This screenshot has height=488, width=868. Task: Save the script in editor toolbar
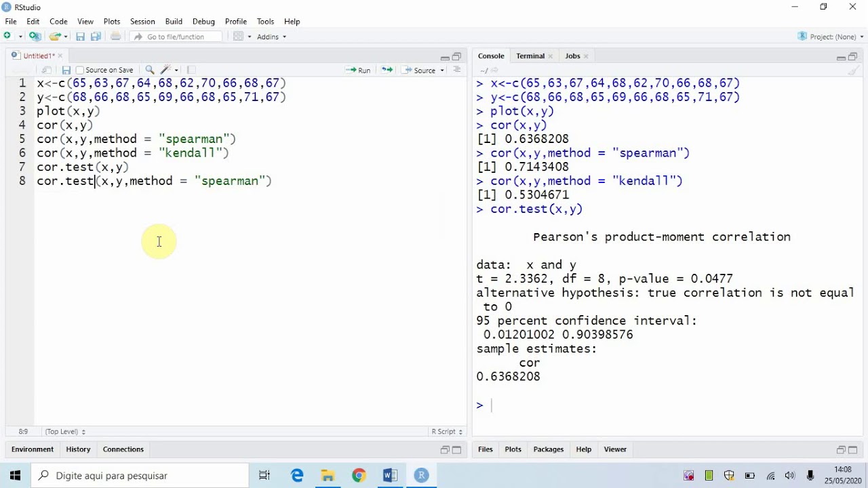coord(66,70)
